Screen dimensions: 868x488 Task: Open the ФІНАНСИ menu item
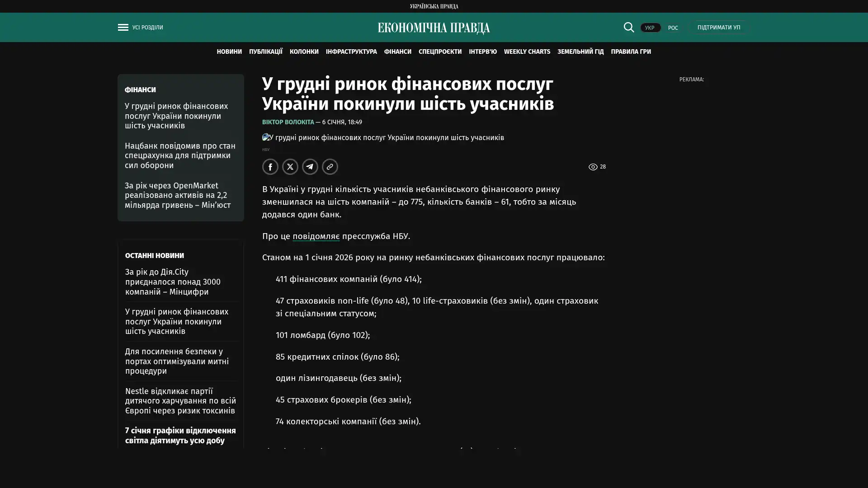(x=397, y=52)
